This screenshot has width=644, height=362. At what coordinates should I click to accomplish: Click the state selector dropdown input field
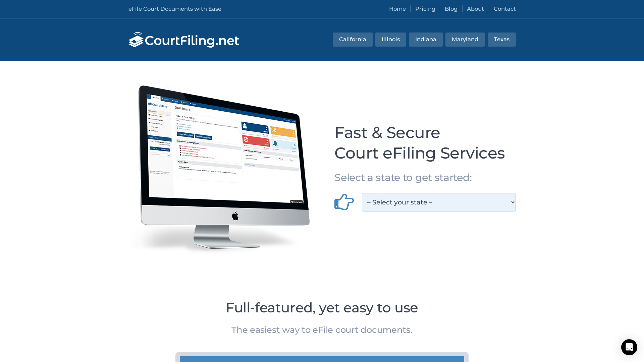tap(438, 202)
